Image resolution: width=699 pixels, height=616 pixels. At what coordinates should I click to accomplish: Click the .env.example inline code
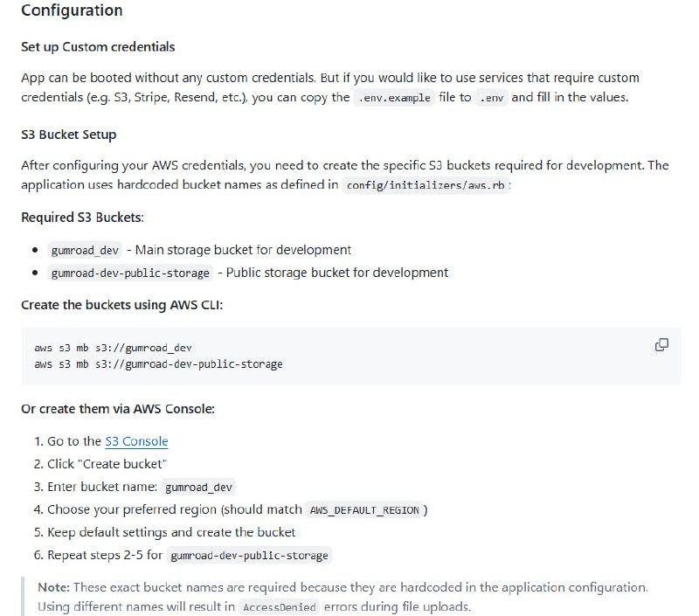(x=394, y=98)
